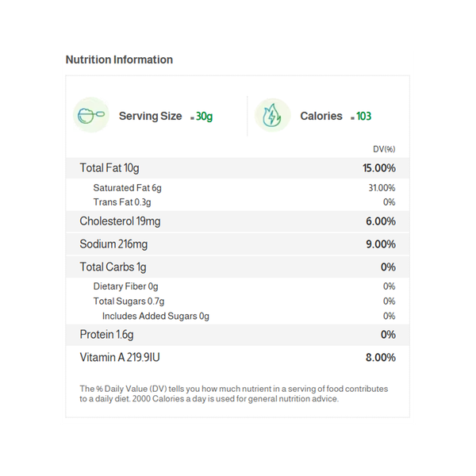
Task: Click the Daily Value footnote text
Action: pos(234,393)
